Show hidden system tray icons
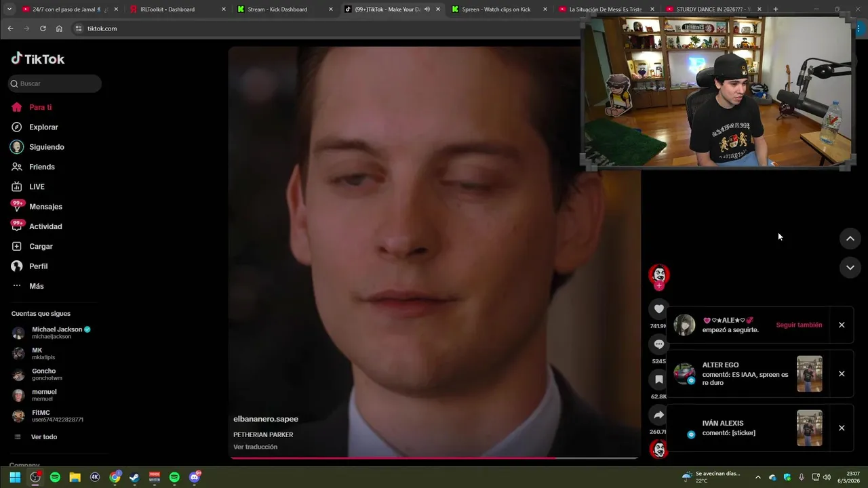Screen dimensions: 868x488 [757, 477]
